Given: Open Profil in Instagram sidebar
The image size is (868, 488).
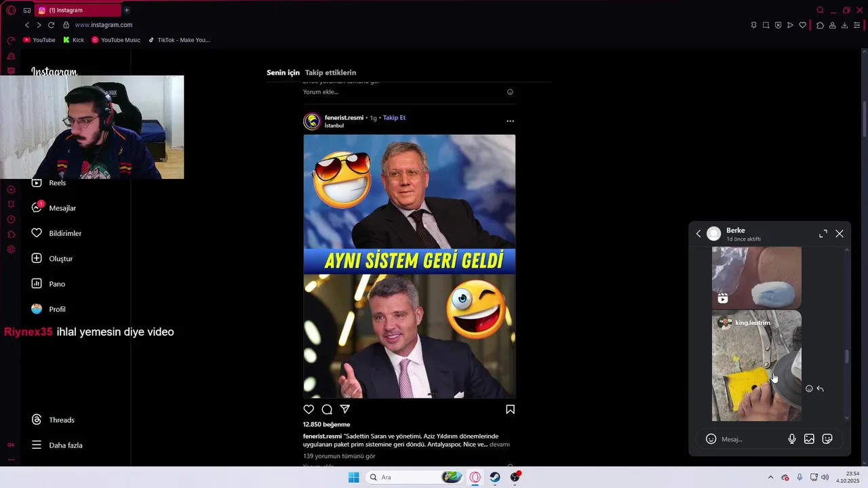Looking at the screenshot, I should [x=47, y=309].
